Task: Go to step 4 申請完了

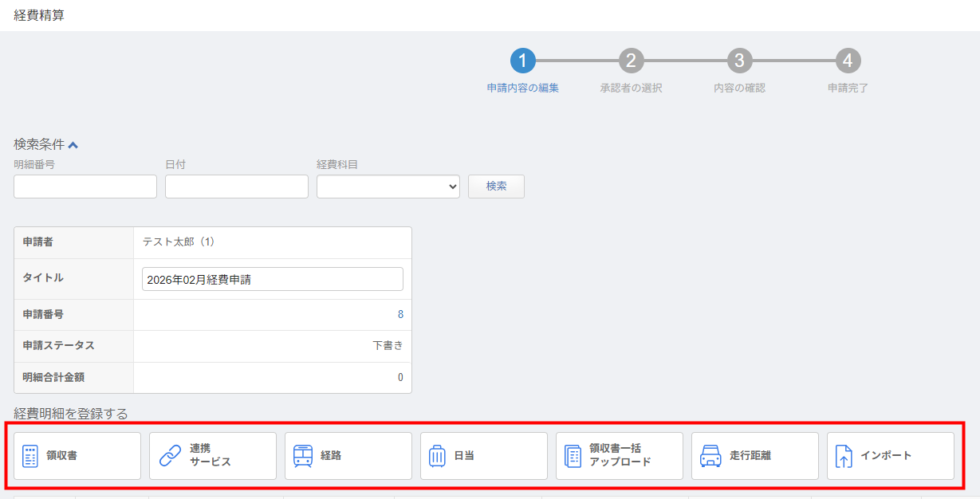Action: tap(848, 61)
